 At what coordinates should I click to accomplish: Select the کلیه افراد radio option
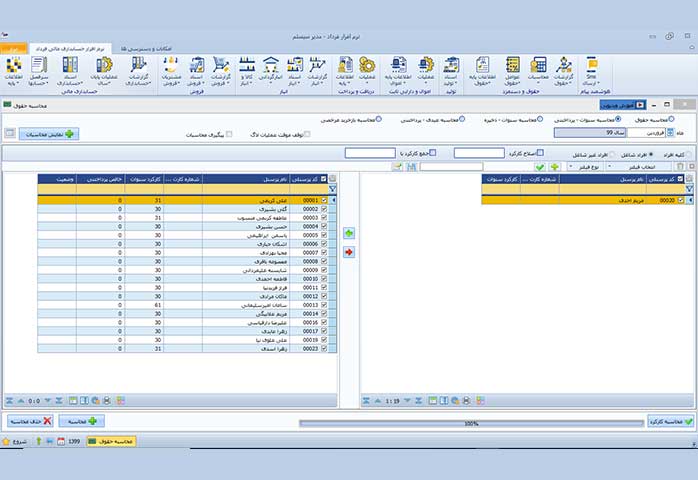(x=688, y=153)
